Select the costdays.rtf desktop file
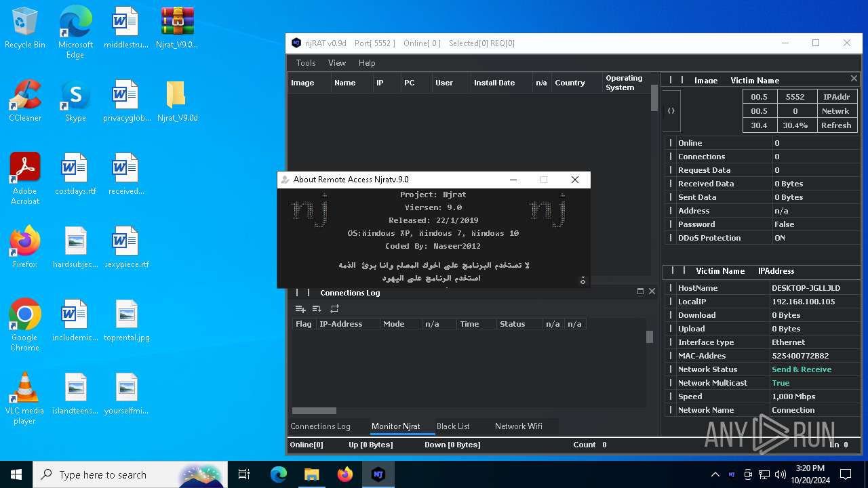The height and width of the screenshot is (488, 868). tap(75, 175)
